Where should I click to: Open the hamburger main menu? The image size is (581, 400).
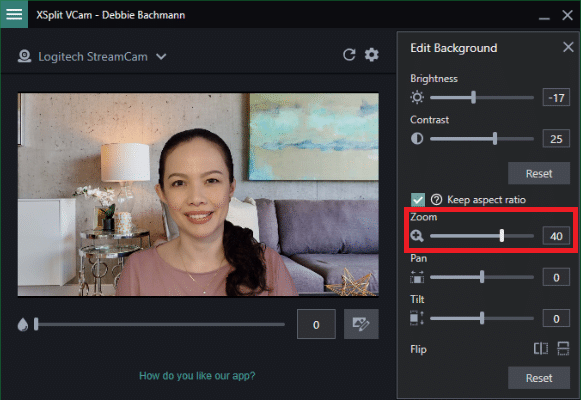(14, 14)
